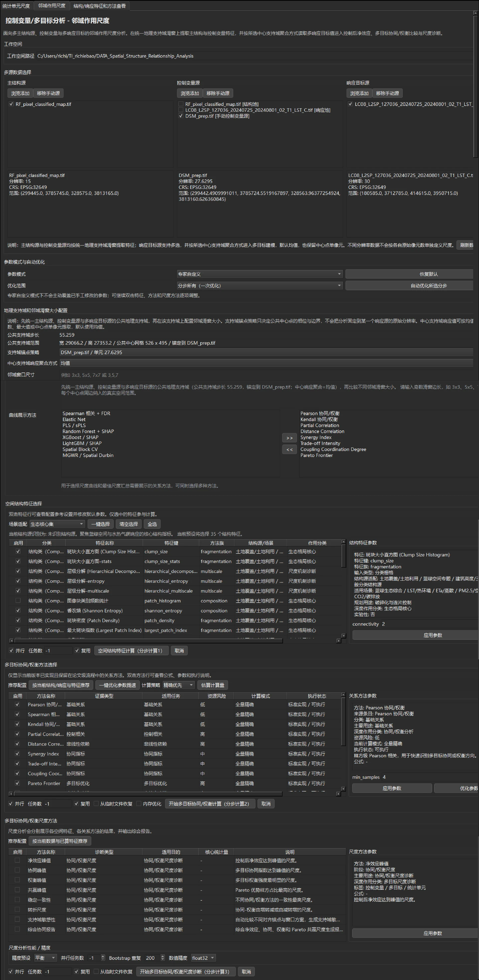
Task: Open the 场景适配 生态核心集 dropdown
Action: [57, 524]
